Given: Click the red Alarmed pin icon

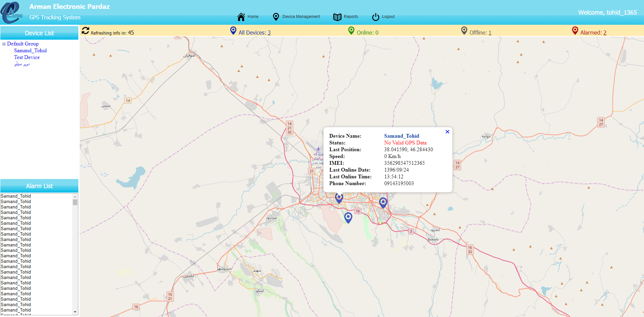Looking at the screenshot, I should pos(575,31).
